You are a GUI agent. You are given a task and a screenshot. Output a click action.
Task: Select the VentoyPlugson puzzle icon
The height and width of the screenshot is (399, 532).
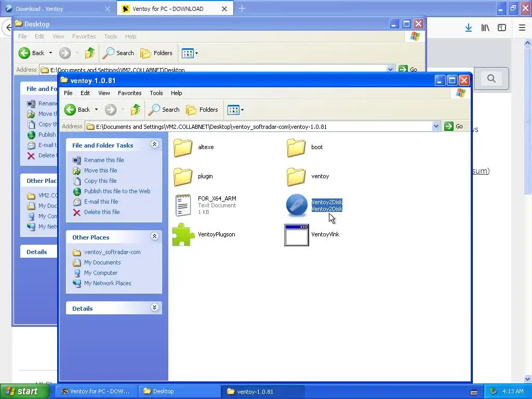pos(183,234)
